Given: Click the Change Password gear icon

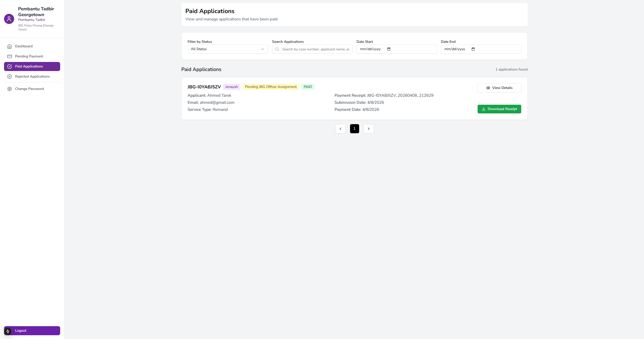Looking at the screenshot, I should (x=10, y=89).
